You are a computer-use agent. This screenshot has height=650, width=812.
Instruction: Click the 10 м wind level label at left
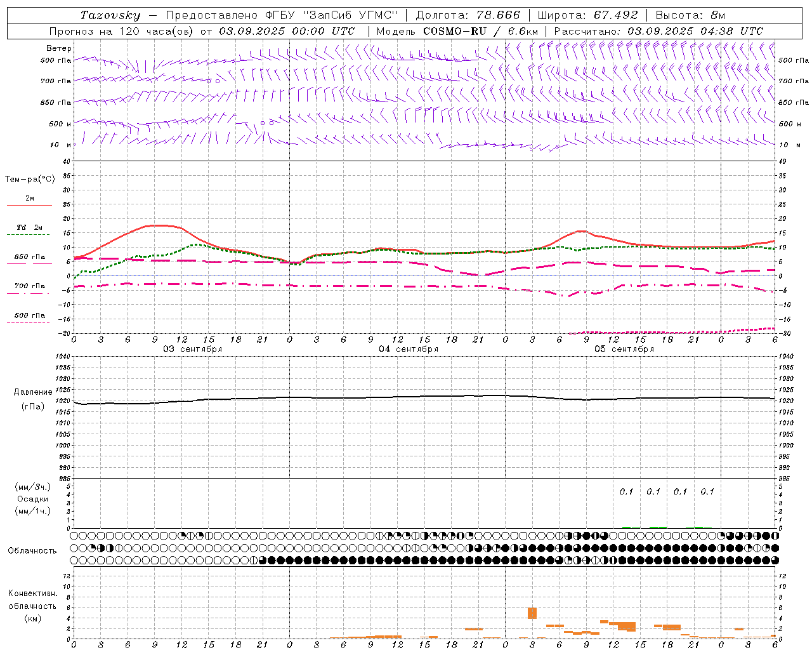pos(61,145)
